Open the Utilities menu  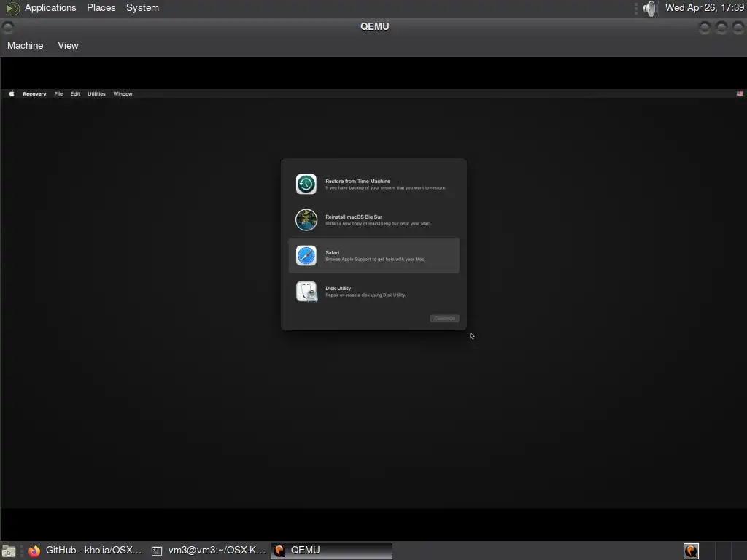(96, 94)
